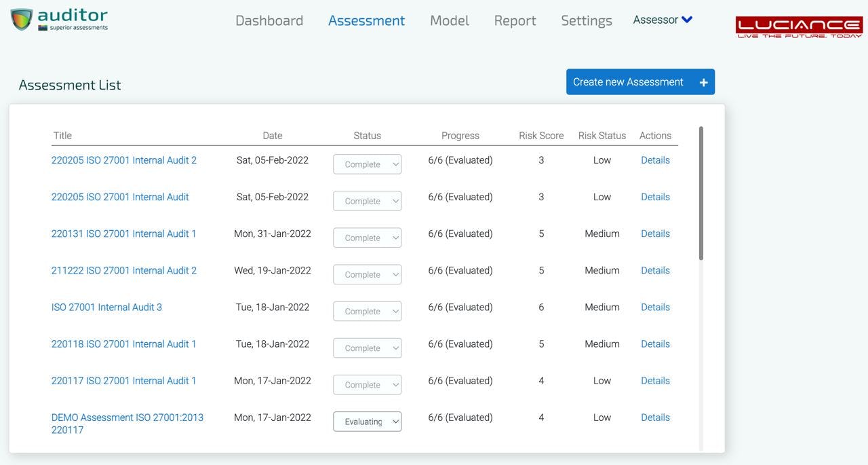Open 220131 ISO 27001 Internal Audit 1
This screenshot has height=465, width=868.
coord(123,233)
